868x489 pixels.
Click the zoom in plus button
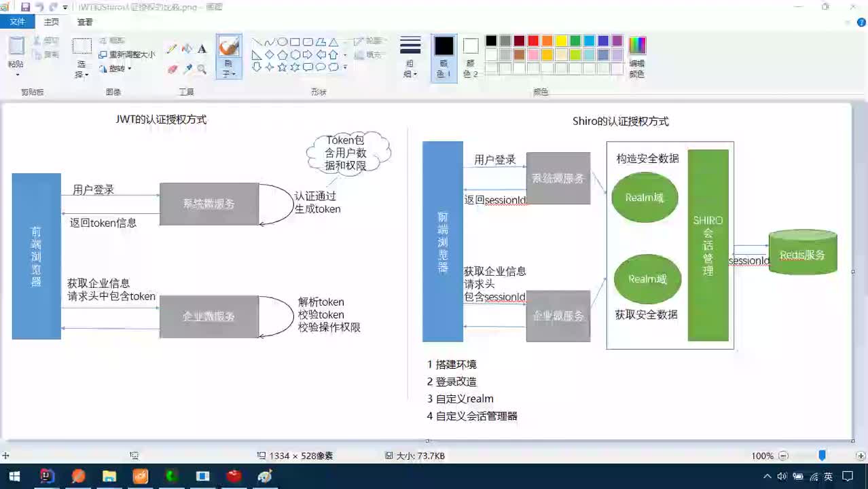point(861,456)
